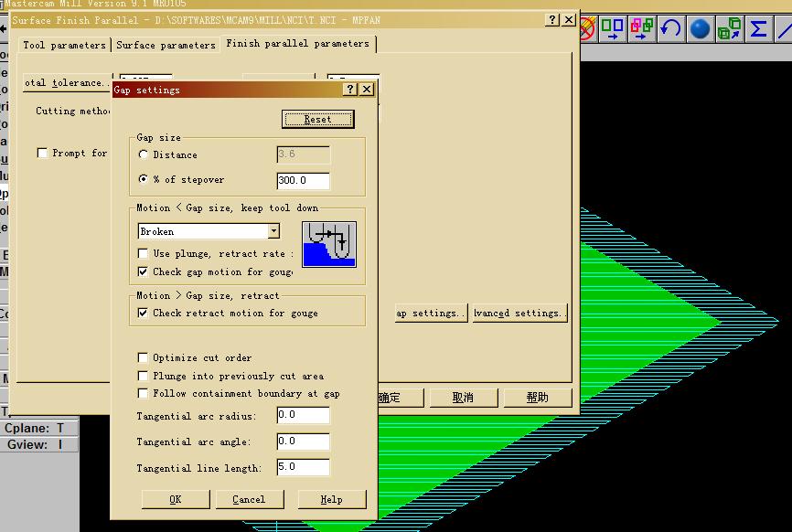Click the help question mark in Surface Finish Parallel title
The height and width of the screenshot is (532, 792).
click(x=552, y=20)
